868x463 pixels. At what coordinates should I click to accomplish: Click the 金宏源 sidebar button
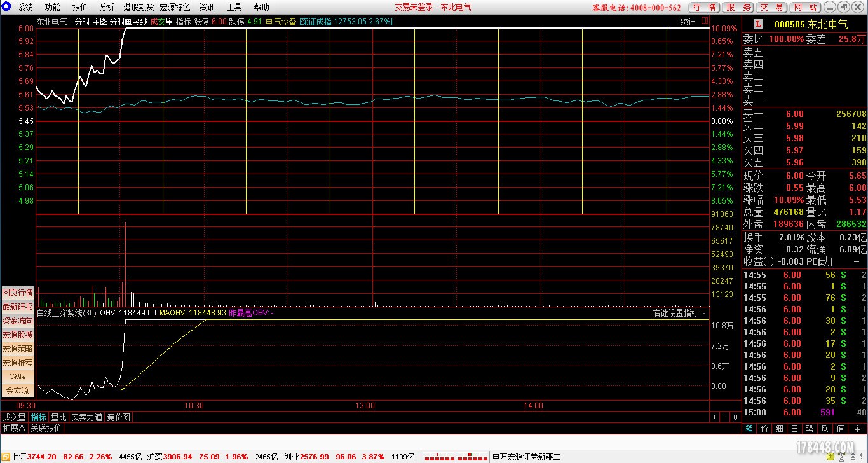pos(18,390)
